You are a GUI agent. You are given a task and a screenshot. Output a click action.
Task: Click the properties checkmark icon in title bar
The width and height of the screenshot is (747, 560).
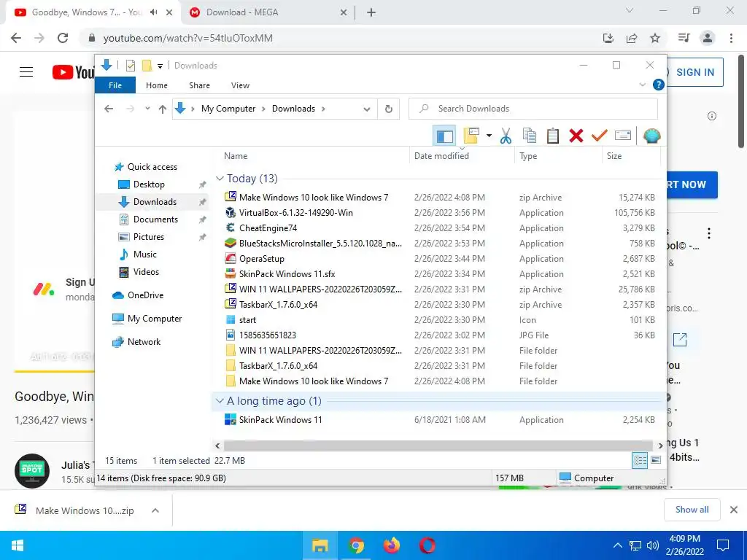pyautogui.click(x=130, y=66)
